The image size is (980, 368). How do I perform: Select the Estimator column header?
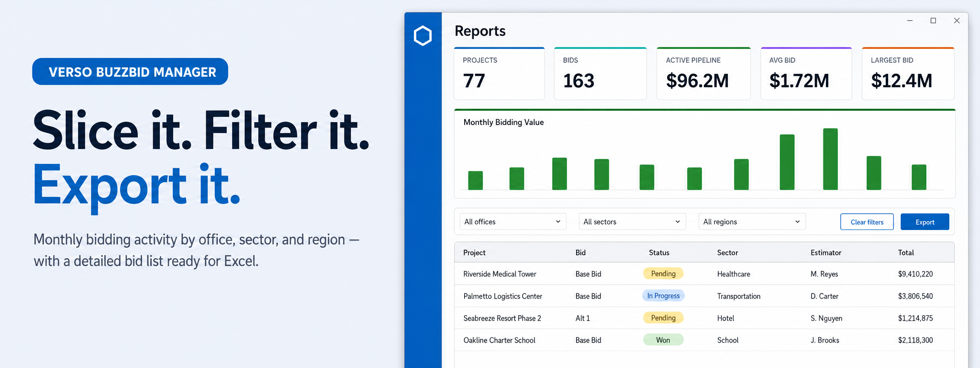(x=826, y=253)
